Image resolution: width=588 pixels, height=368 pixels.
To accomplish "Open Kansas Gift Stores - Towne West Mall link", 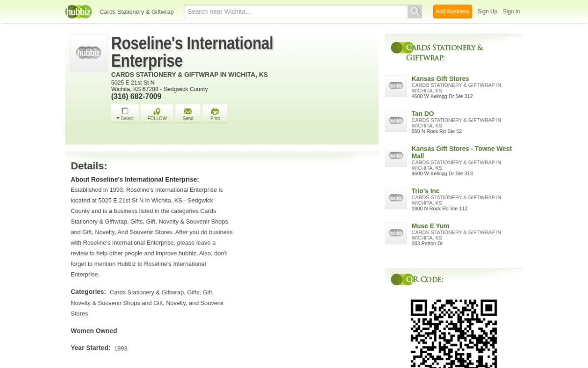I will [462, 152].
